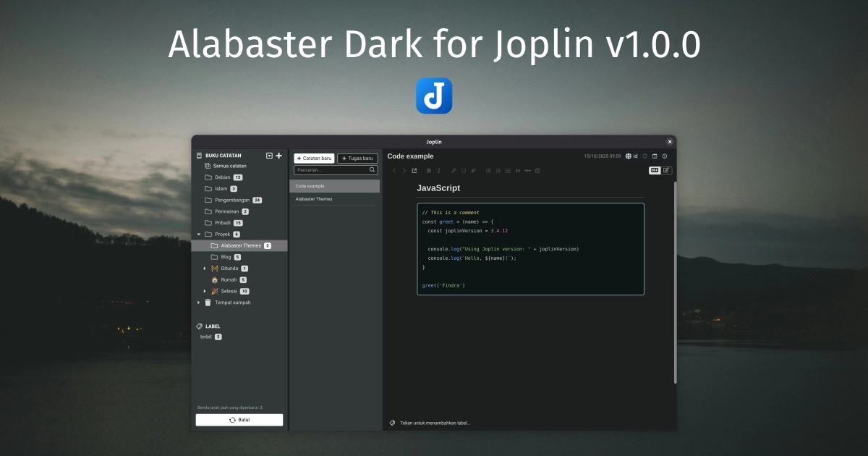Toggle bold formatting in the editor toolbar
This screenshot has height=456, width=868.
(429, 170)
